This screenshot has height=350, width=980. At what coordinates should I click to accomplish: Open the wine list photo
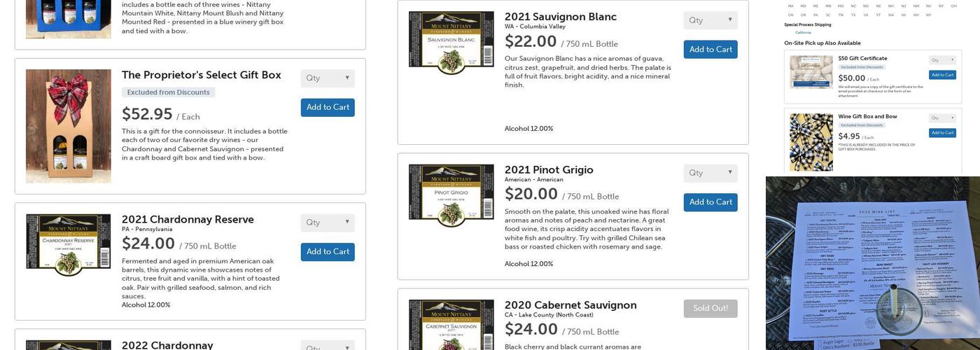coord(872,262)
